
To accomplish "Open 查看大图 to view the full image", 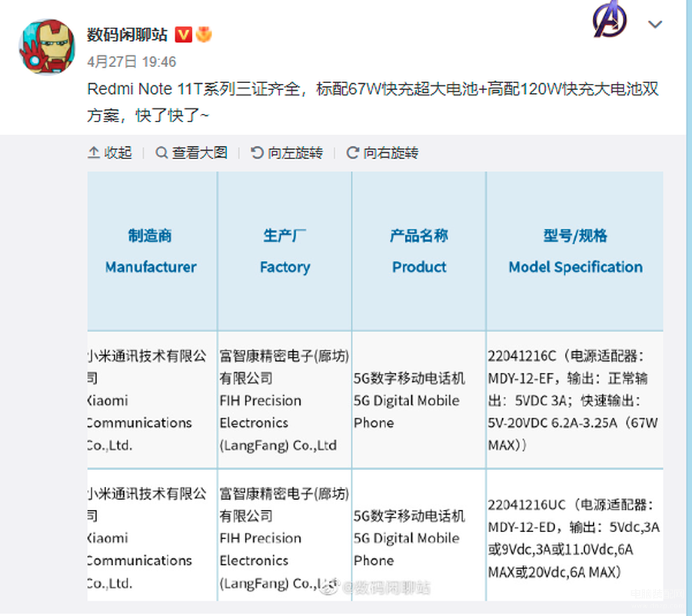I will coord(191,153).
